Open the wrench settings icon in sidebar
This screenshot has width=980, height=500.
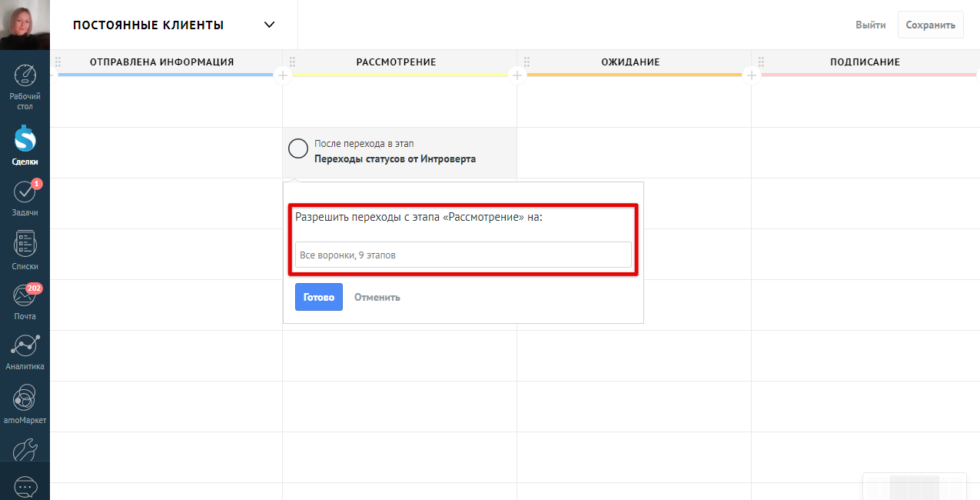coord(25,449)
